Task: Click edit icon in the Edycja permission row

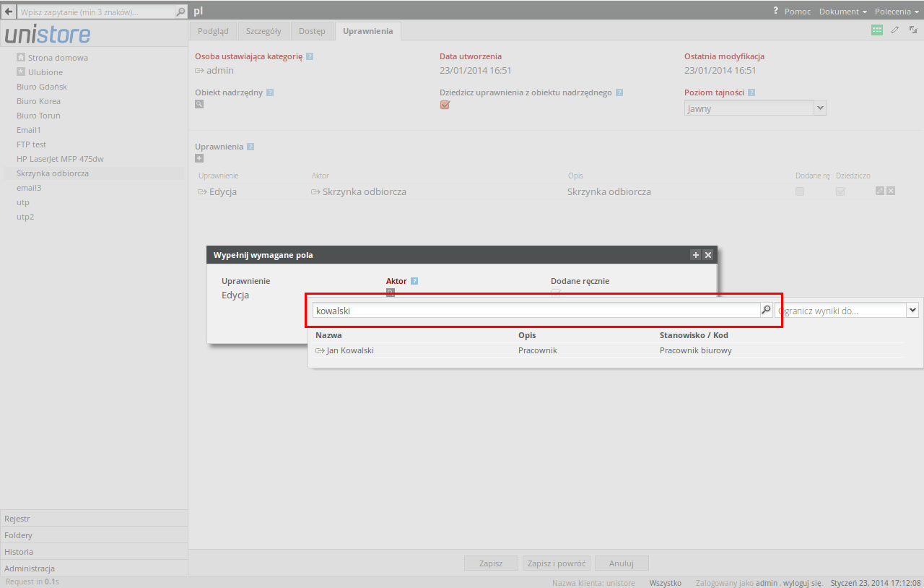Action: pyautogui.click(x=880, y=191)
